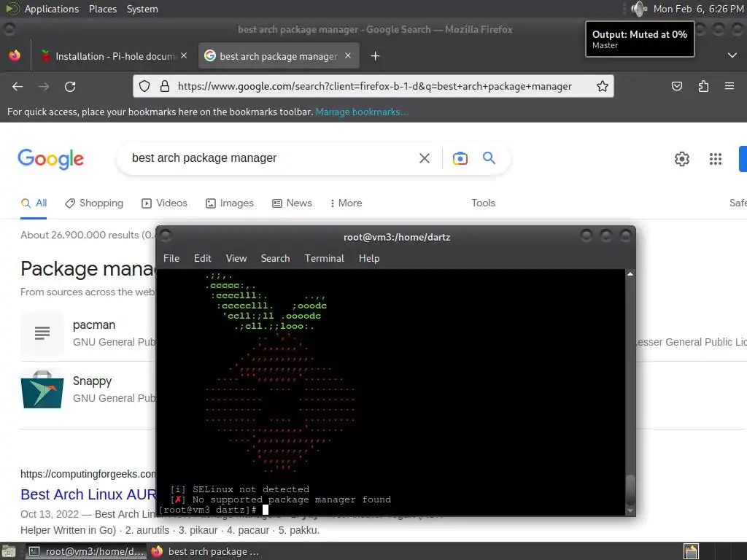Open Best Arch Linux AUR result link
The image size is (747, 560).
(x=88, y=494)
